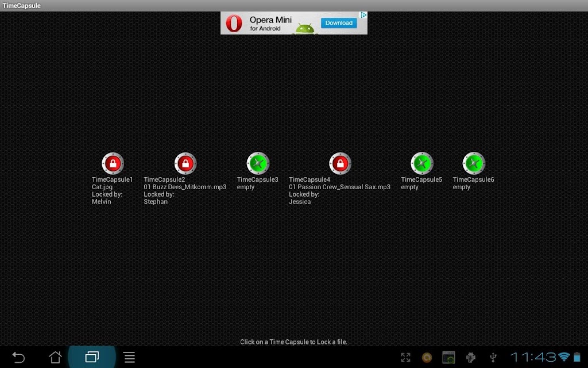Tap the Android debug icon in system tray
The width and height of the screenshot is (588, 368).
tap(471, 358)
